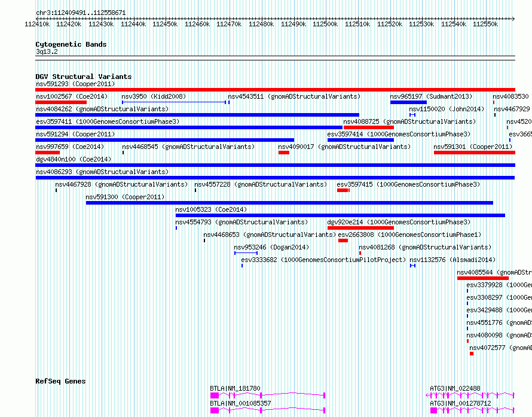The height and width of the screenshot is (417, 532).
Task: Click the blue bar of nsv591300
Action: 289,203
